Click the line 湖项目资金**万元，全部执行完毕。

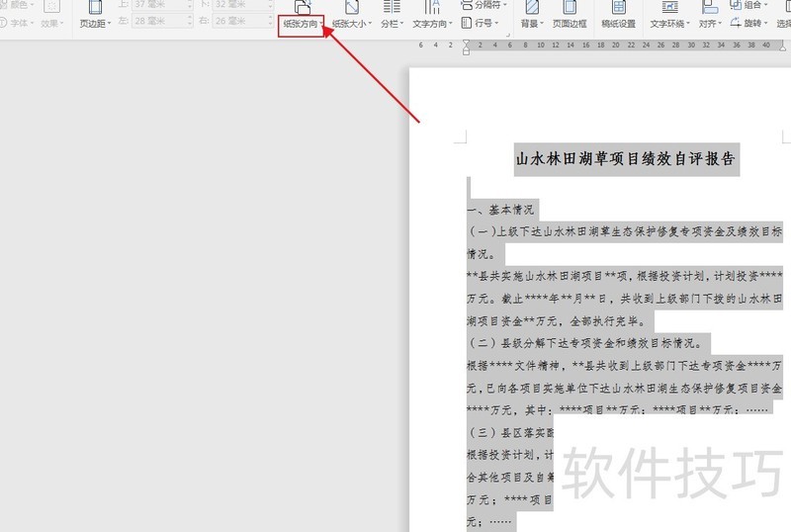click(x=557, y=321)
